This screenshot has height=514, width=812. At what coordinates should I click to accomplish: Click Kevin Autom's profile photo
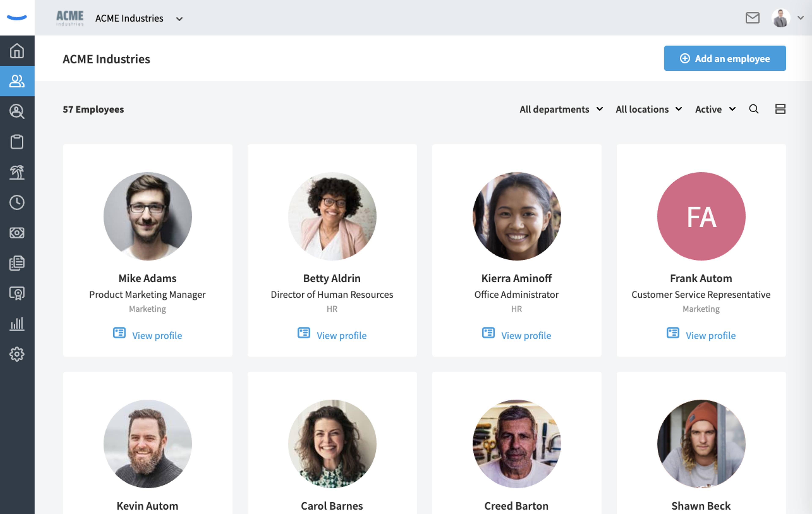coord(148,444)
